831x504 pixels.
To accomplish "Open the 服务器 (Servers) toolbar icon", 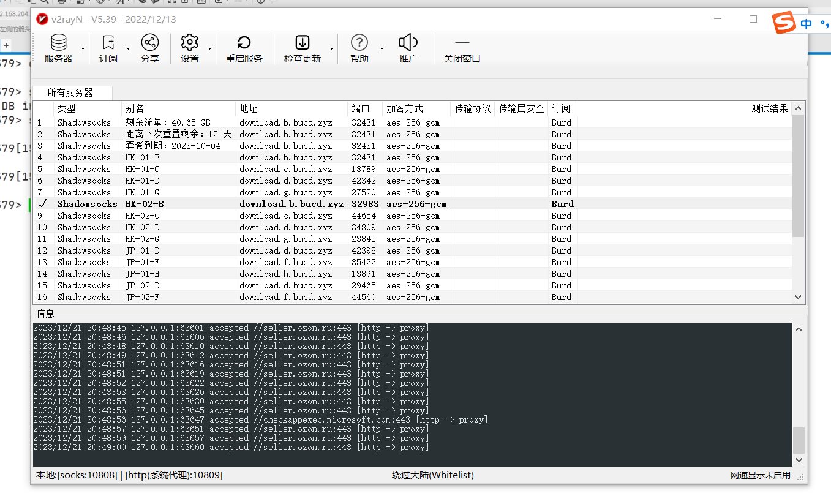I will pyautogui.click(x=59, y=43).
